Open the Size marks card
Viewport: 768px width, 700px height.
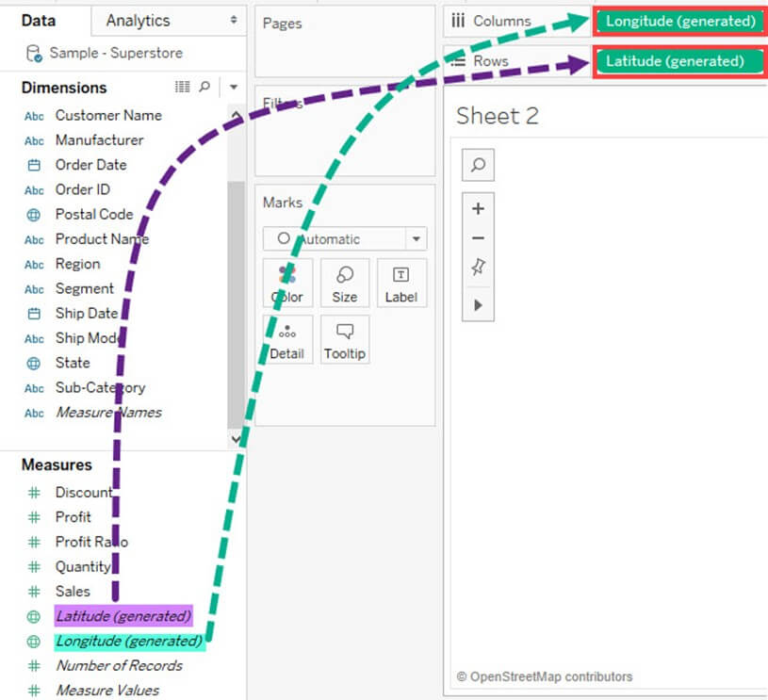(345, 284)
